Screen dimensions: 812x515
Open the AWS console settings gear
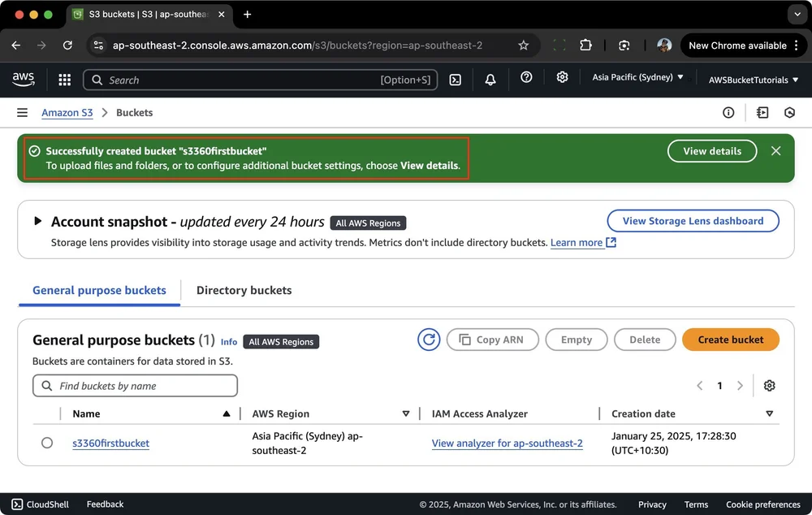(562, 78)
